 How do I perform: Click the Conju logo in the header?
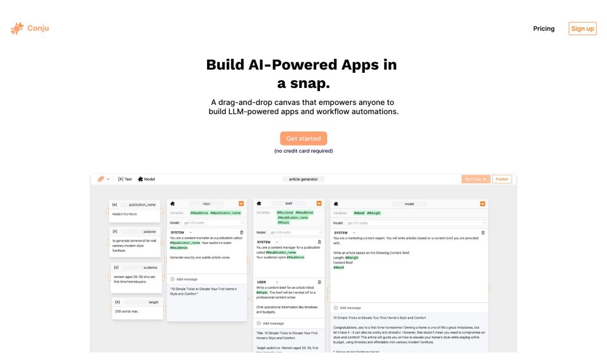click(x=29, y=29)
